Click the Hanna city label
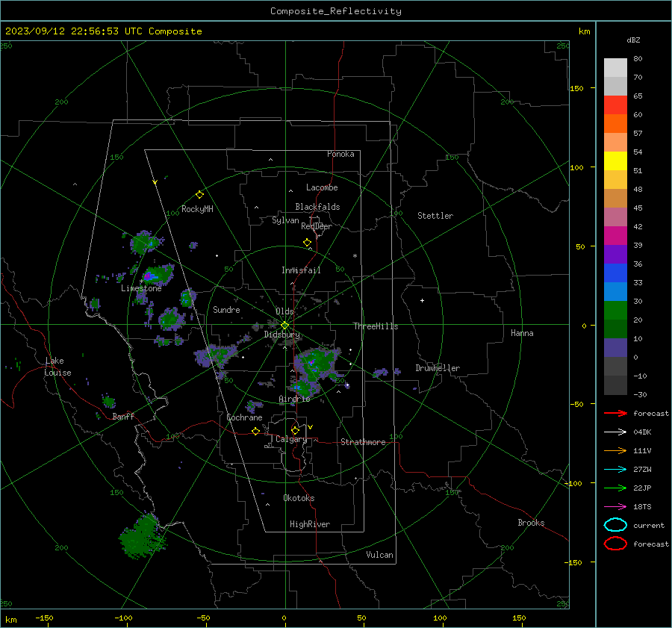The height and width of the screenshot is (628, 672). (522, 333)
